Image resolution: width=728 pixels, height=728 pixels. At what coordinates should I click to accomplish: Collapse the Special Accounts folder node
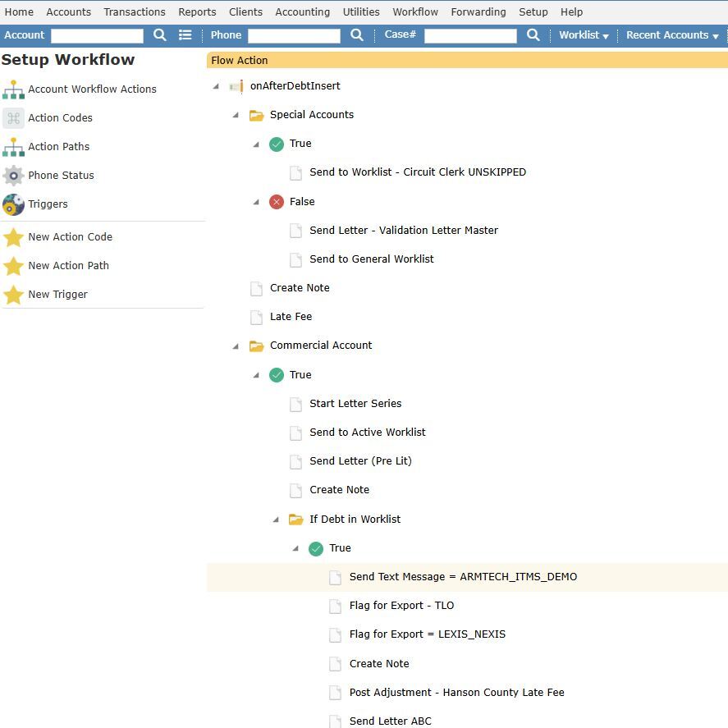236,115
